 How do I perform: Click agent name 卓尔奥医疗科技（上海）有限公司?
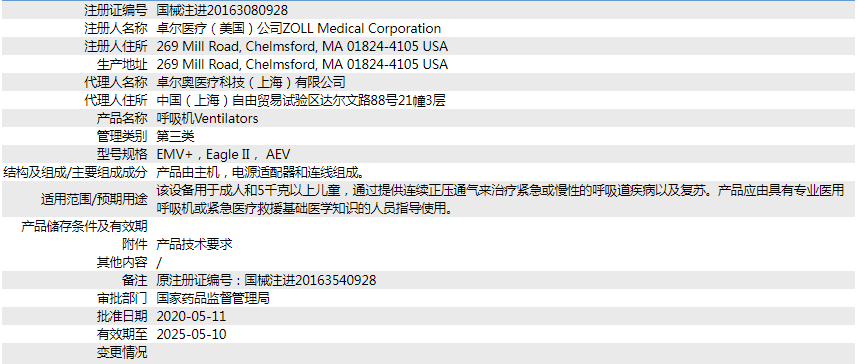point(251,83)
